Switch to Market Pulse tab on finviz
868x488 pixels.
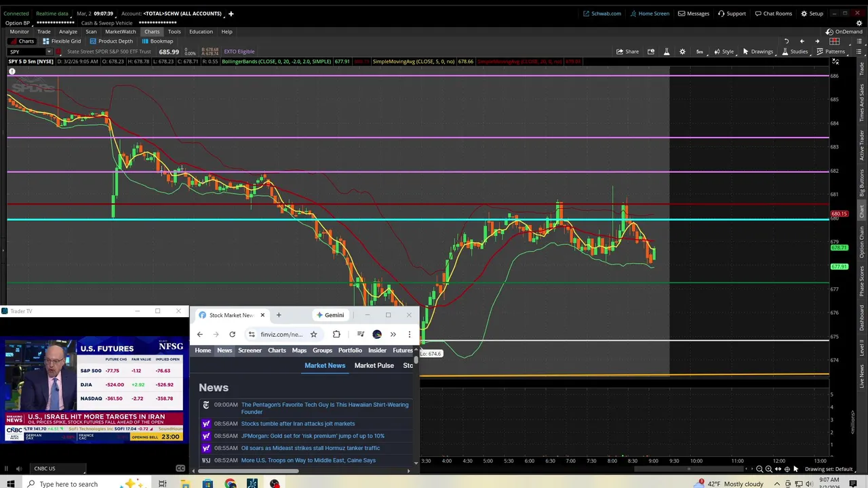click(374, 365)
